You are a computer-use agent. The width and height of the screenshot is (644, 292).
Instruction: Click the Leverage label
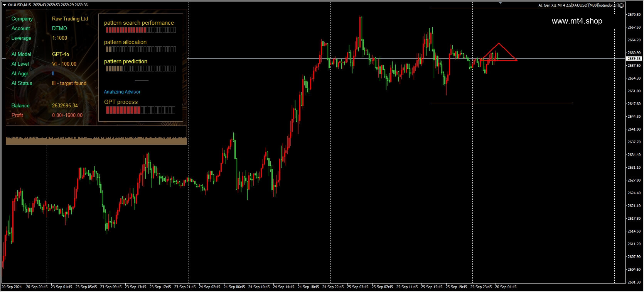coord(21,38)
